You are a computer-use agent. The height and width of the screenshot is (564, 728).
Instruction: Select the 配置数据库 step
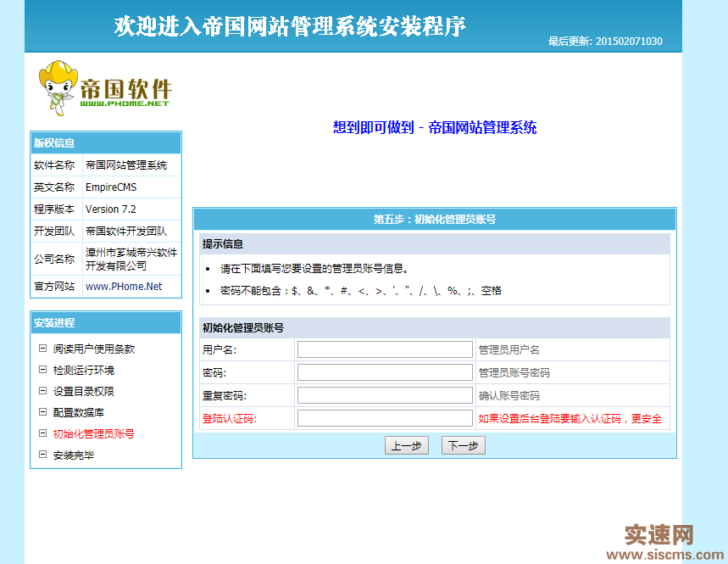(x=79, y=412)
